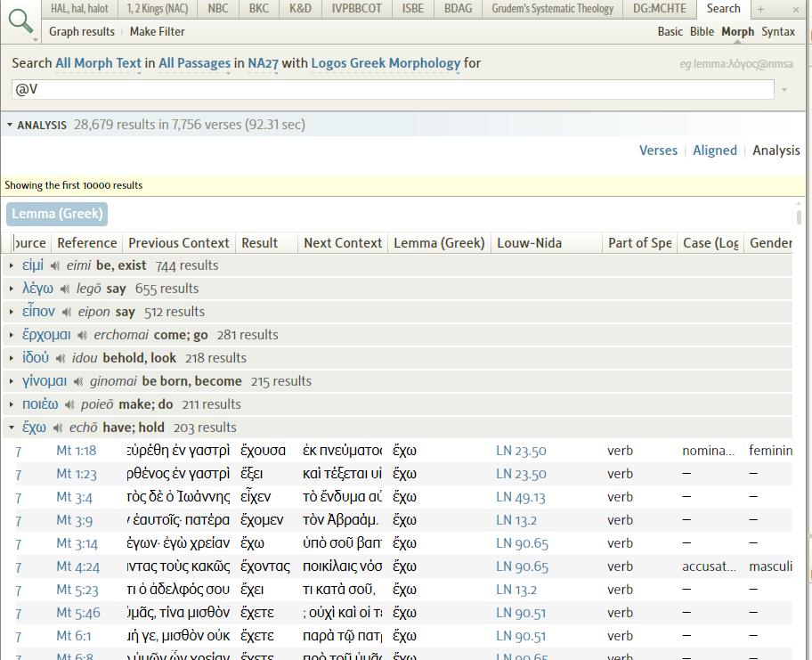Image resolution: width=812 pixels, height=660 pixels.
Task: Expand the λέγω results group
Action: (x=12, y=289)
